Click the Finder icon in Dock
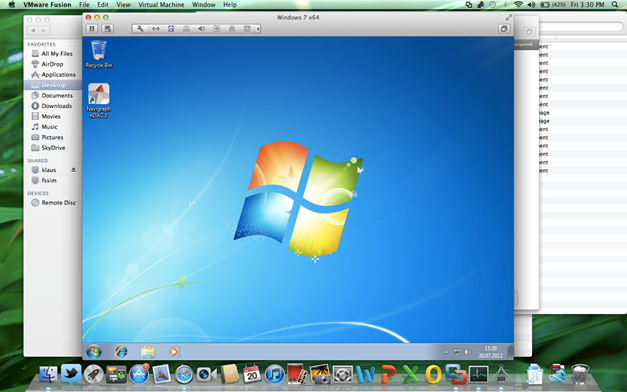This screenshot has height=392, width=627. pyautogui.click(x=48, y=375)
